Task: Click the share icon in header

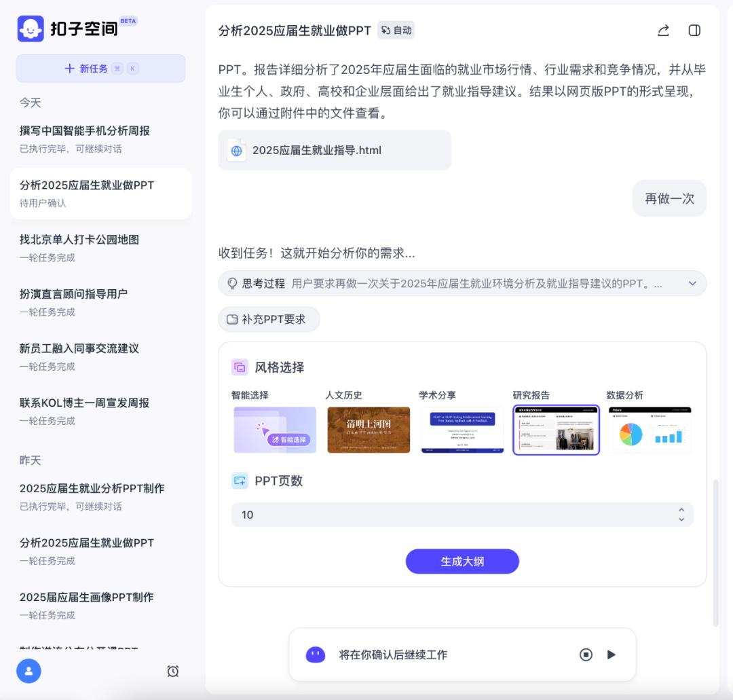Action: [x=663, y=31]
